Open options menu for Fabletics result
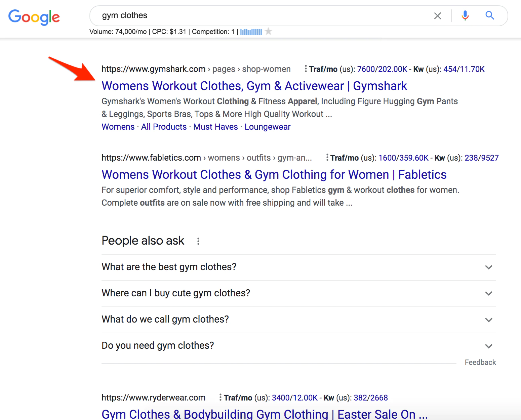The image size is (521, 420). click(327, 158)
